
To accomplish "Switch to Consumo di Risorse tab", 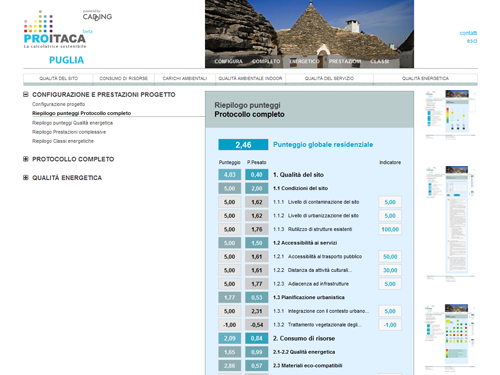I will click(x=124, y=78).
